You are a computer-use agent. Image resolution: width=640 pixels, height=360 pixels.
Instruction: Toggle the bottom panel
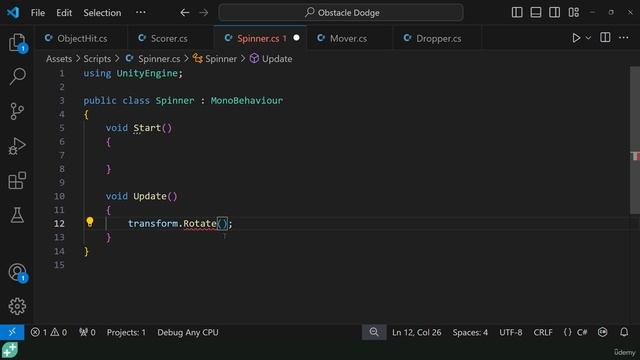coord(536,12)
